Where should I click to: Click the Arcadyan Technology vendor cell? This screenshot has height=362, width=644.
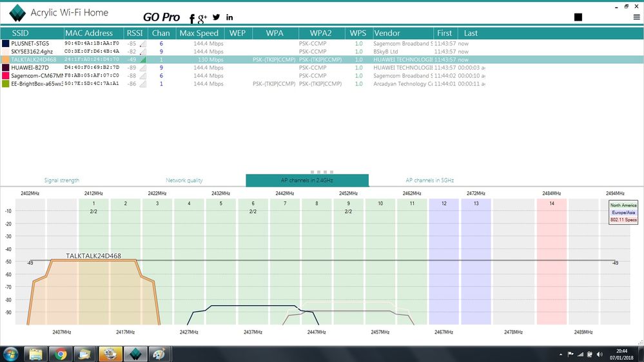(x=403, y=84)
